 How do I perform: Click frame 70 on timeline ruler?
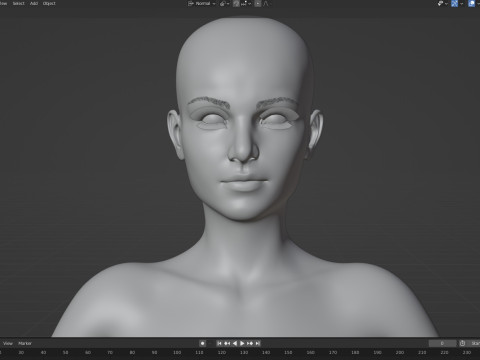(110, 353)
